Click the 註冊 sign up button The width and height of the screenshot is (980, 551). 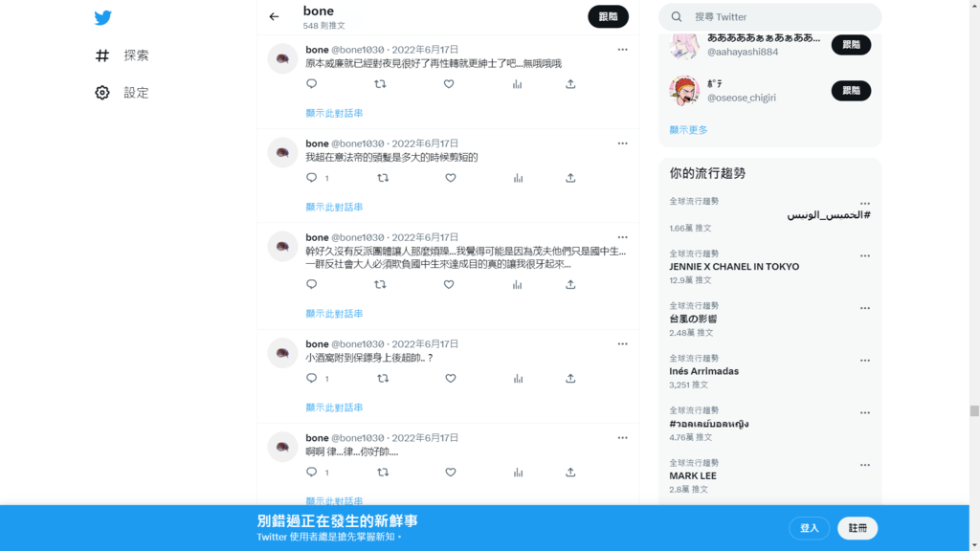click(857, 528)
